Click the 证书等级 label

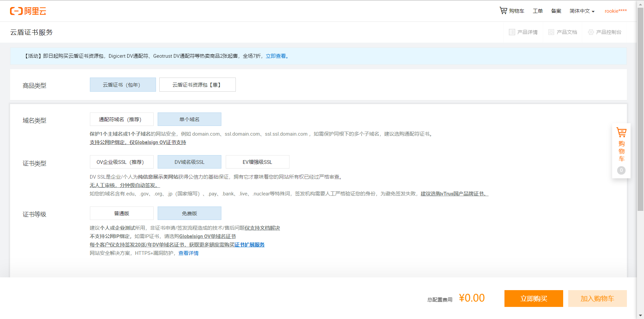pos(35,214)
